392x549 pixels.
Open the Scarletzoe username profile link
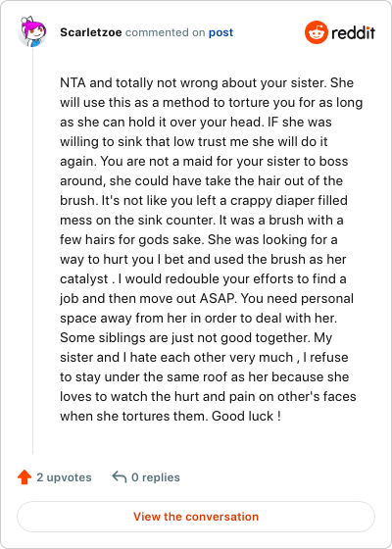coord(91,32)
